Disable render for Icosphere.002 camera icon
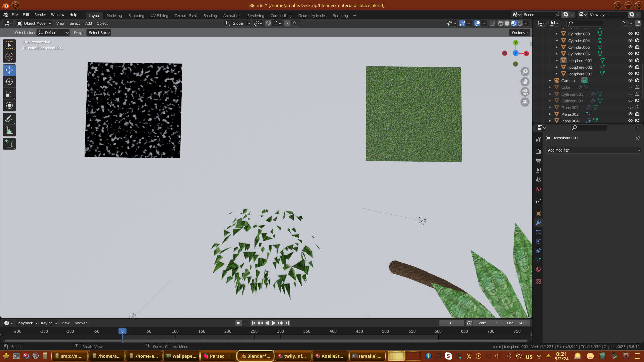This screenshot has width=644, height=362. click(637, 67)
